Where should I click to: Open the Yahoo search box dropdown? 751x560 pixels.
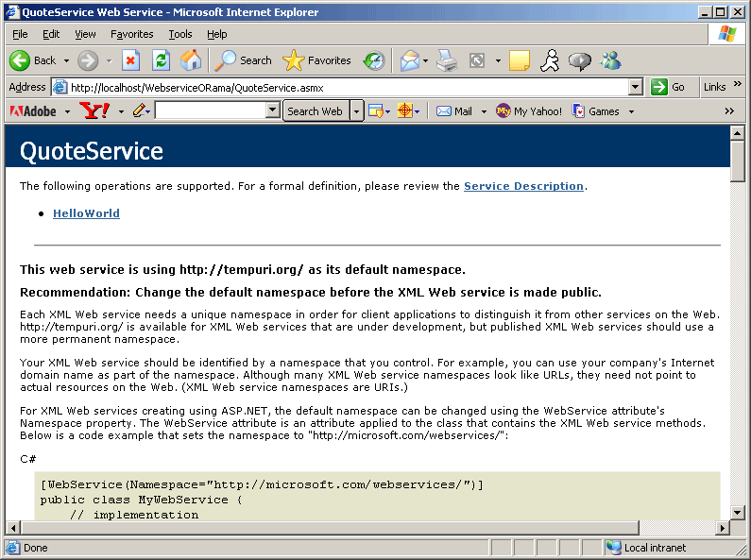(x=273, y=111)
